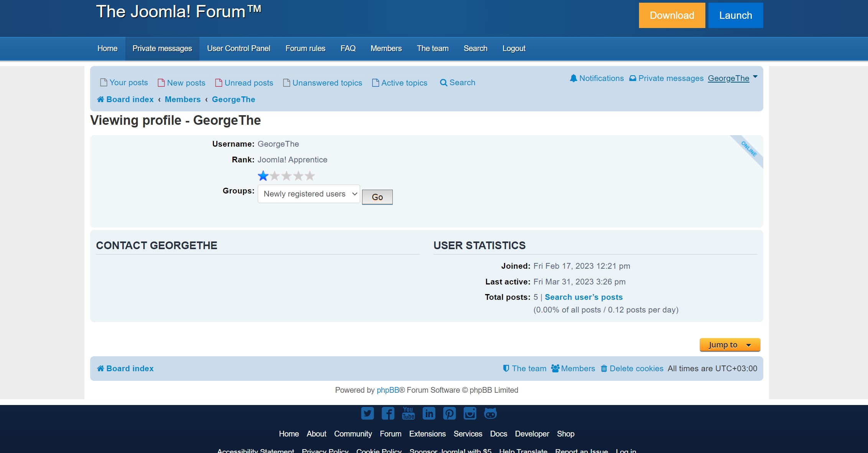Click the Instagram footer icon
This screenshot has height=453, width=868.
pos(470,413)
